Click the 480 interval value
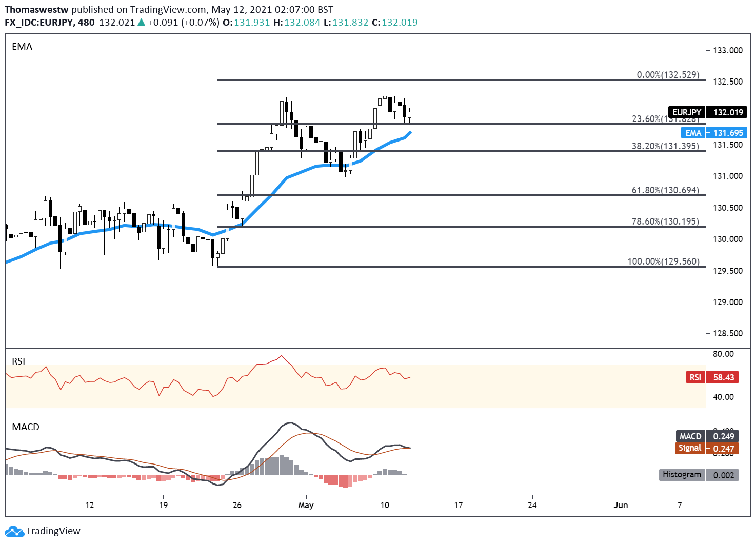Viewport: 756px width, 545px height. 86,23
